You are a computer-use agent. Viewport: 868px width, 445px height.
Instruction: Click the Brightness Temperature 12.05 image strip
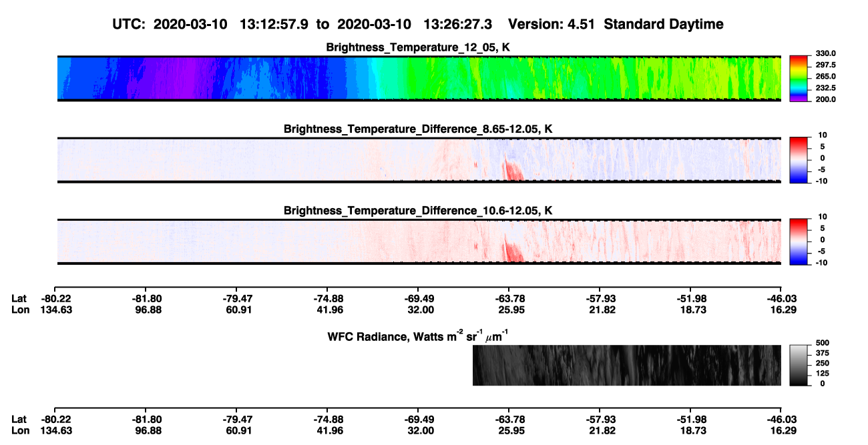(x=419, y=79)
